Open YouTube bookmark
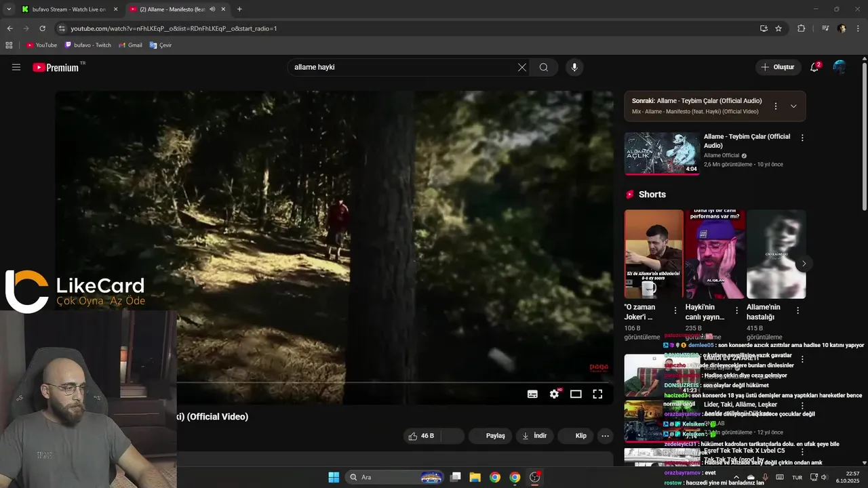868x488 pixels. [41, 45]
